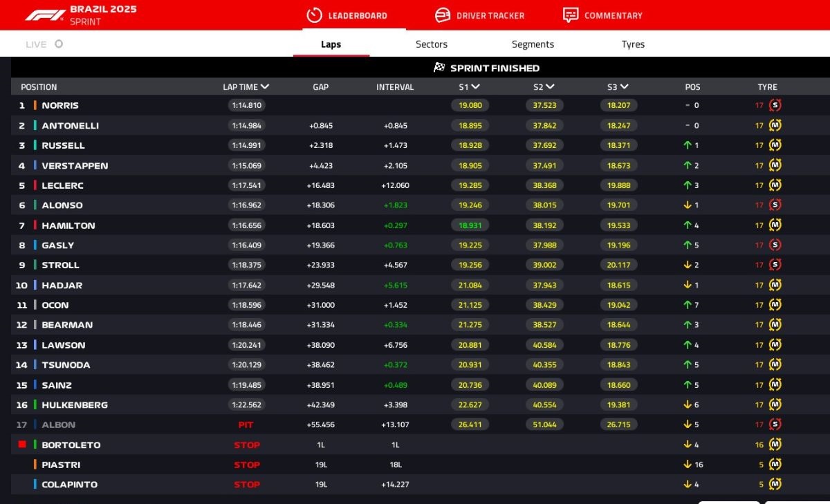Click Antonelli's medium tyre icon
830x504 pixels.
tap(775, 126)
